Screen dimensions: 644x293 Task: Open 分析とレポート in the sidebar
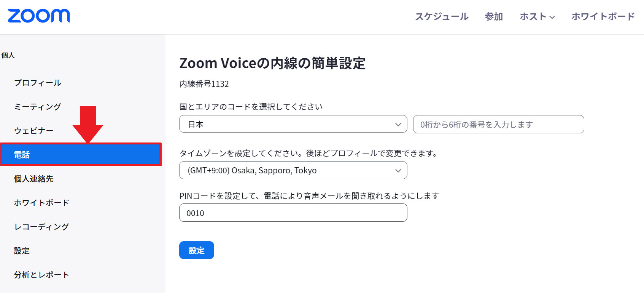[41, 275]
